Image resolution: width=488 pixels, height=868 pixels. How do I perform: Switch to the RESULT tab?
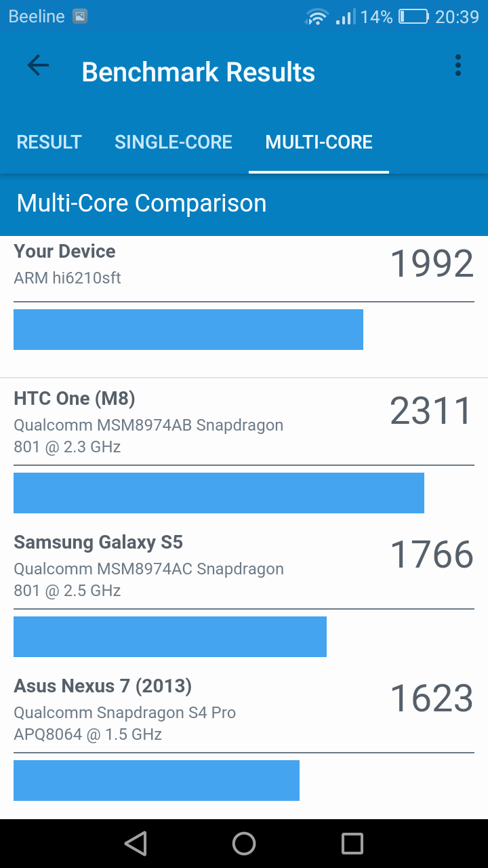coord(49,142)
